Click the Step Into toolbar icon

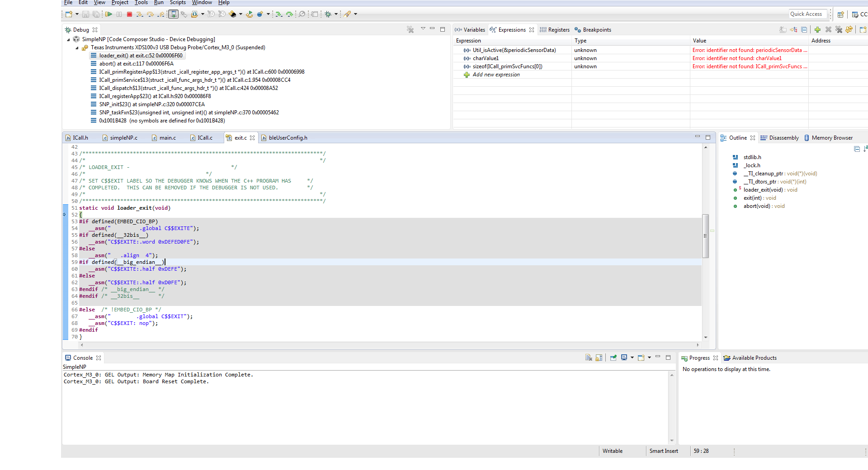coord(140,14)
